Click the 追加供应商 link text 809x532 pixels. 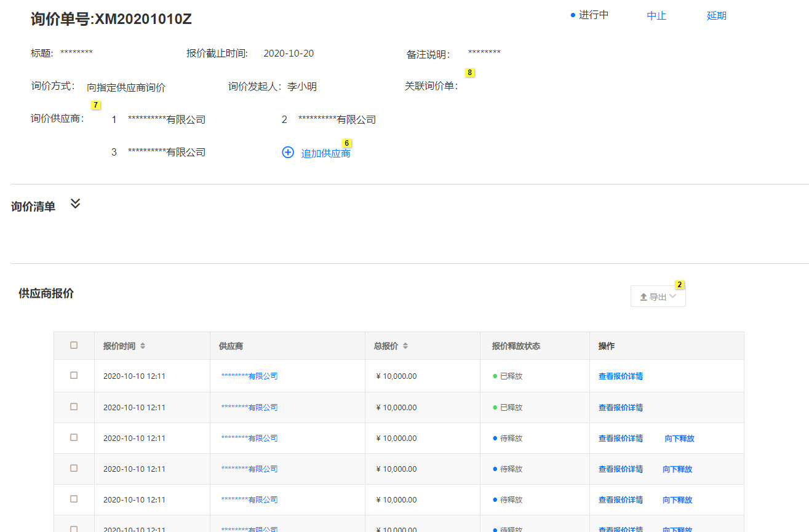(x=326, y=153)
